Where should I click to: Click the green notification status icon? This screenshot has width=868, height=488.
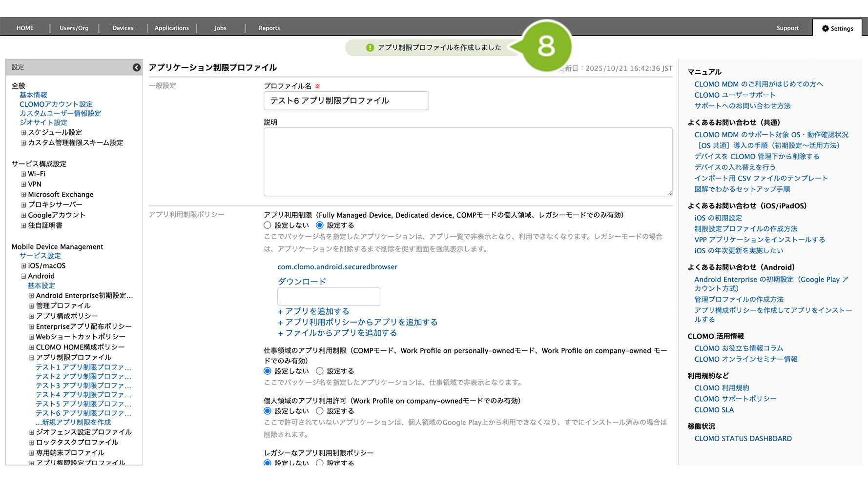(x=370, y=48)
